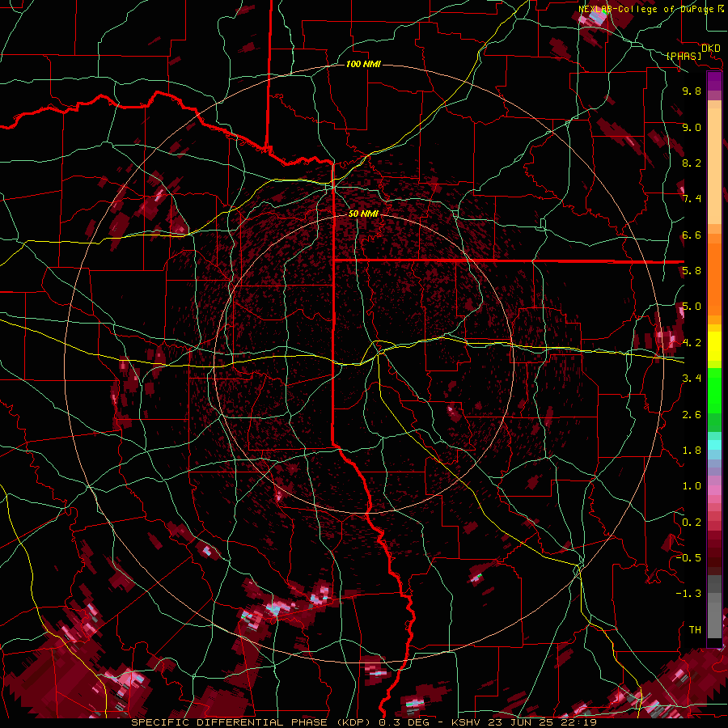Screen dimensions: 728x728
Task: Click the 4.2 value on the color scale
Action: pos(692,343)
